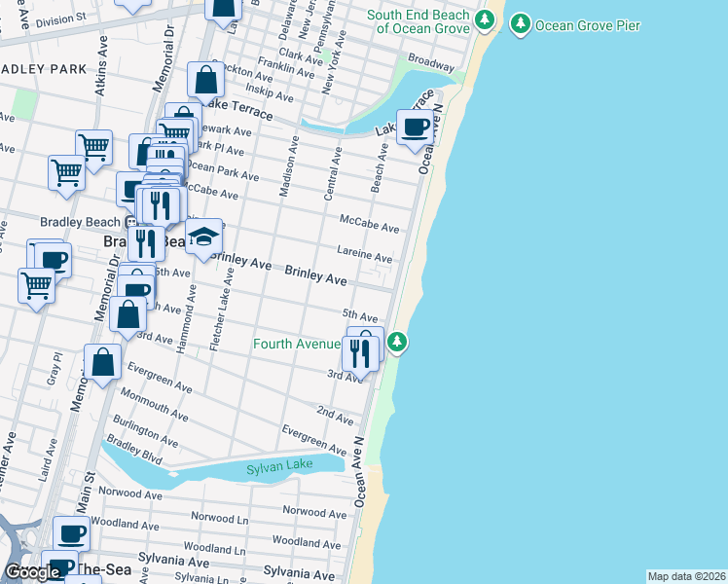Click the Atkins Ave street label
Screen dimensions: 728x584
(x=101, y=66)
